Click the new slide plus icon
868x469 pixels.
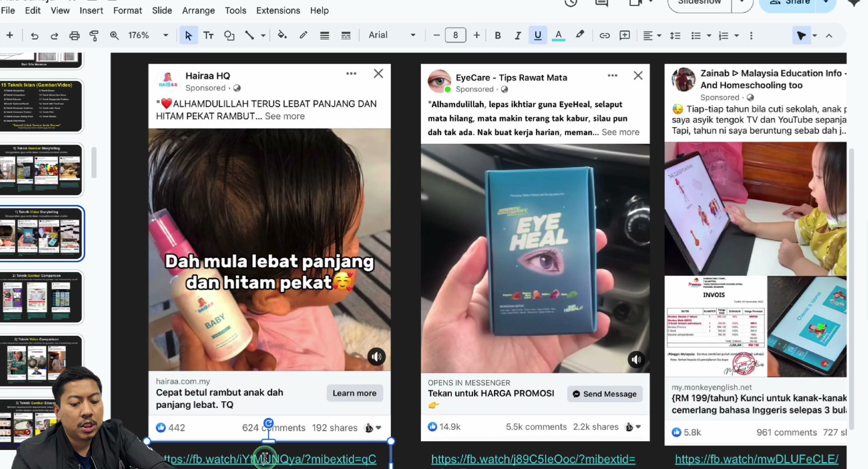click(x=10, y=35)
